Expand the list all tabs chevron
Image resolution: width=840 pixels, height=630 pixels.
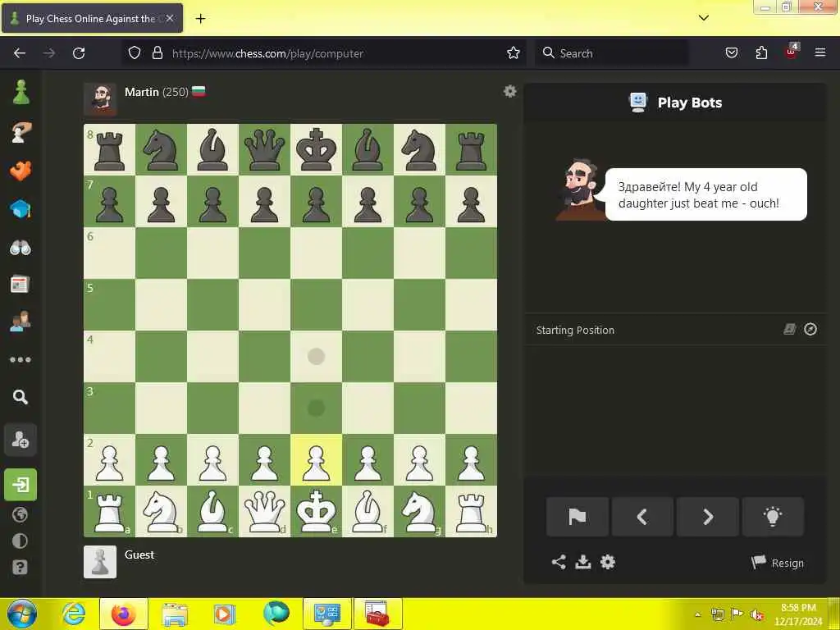click(x=704, y=18)
